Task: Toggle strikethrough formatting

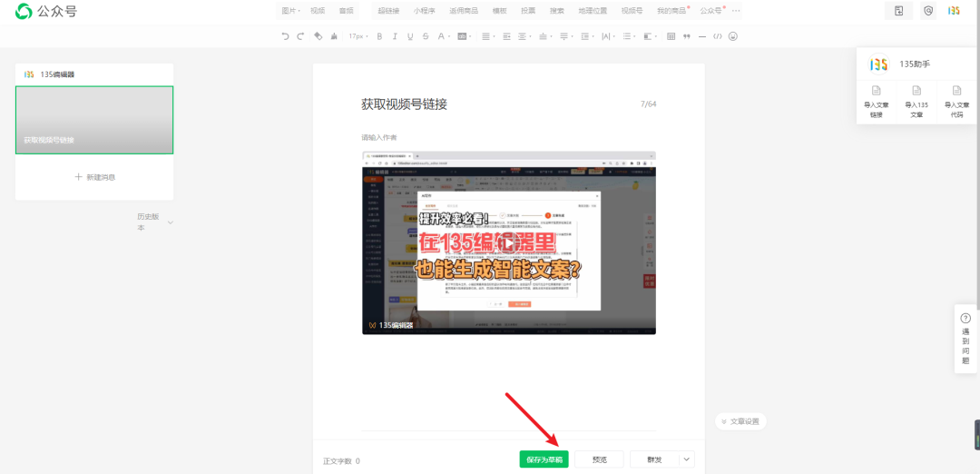Action: click(426, 36)
